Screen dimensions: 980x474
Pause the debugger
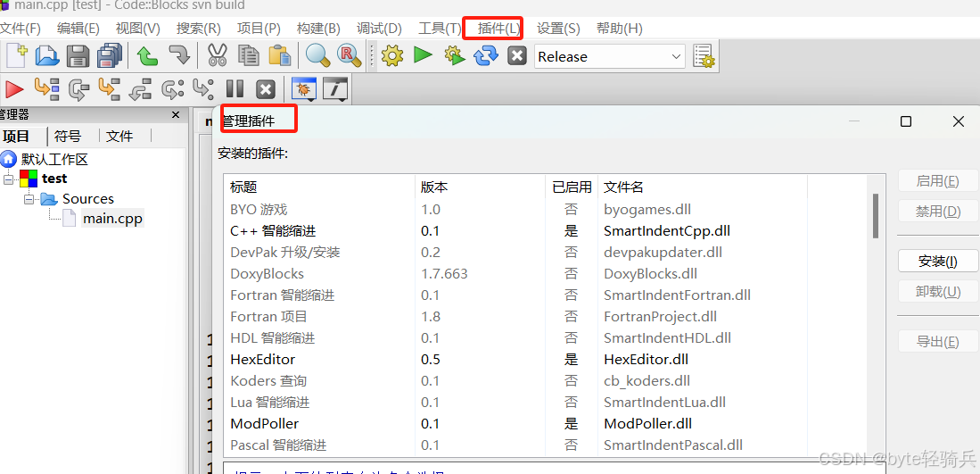[x=235, y=89]
